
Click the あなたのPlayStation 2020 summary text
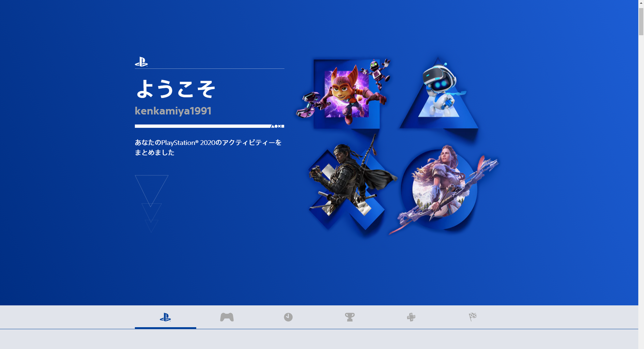coord(208,147)
